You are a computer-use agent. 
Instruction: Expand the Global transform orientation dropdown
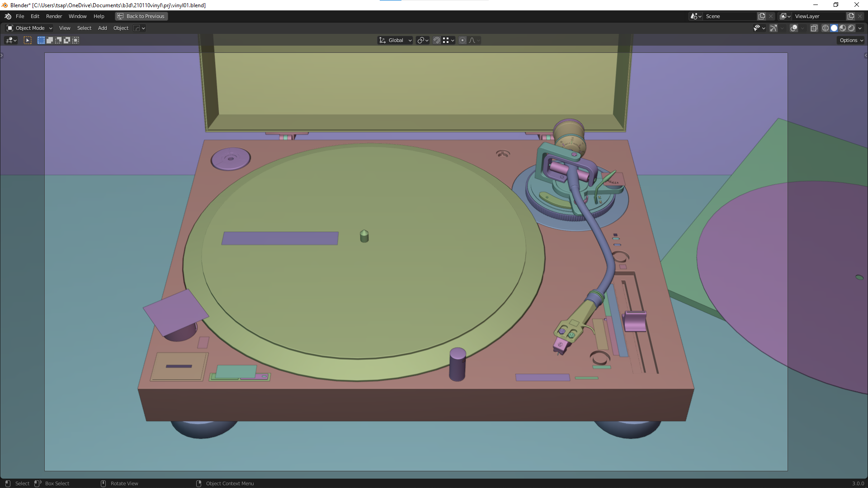coord(396,40)
